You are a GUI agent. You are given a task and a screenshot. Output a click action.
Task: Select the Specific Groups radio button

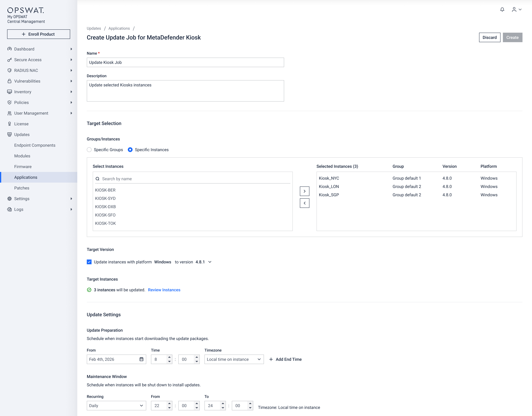pyautogui.click(x=89, y=150)
